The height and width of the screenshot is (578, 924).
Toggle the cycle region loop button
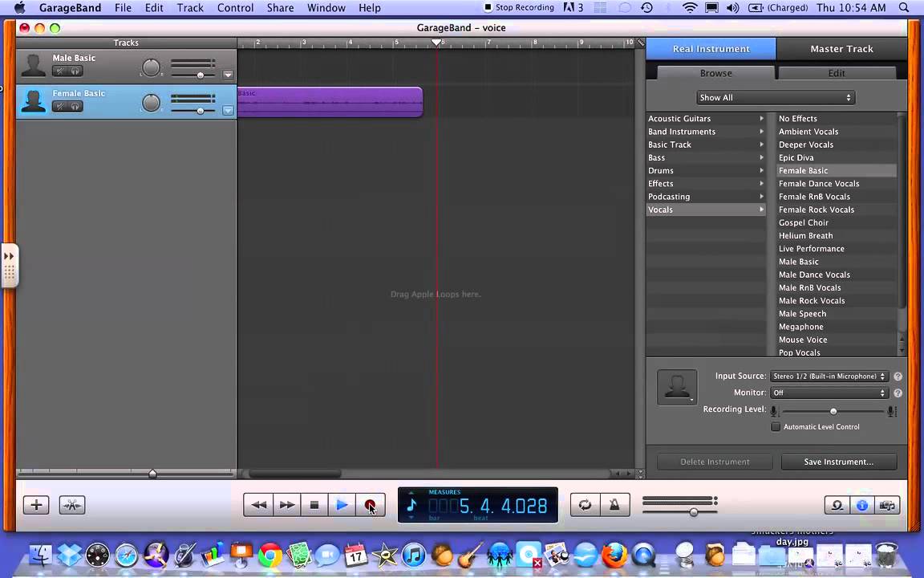586,505
